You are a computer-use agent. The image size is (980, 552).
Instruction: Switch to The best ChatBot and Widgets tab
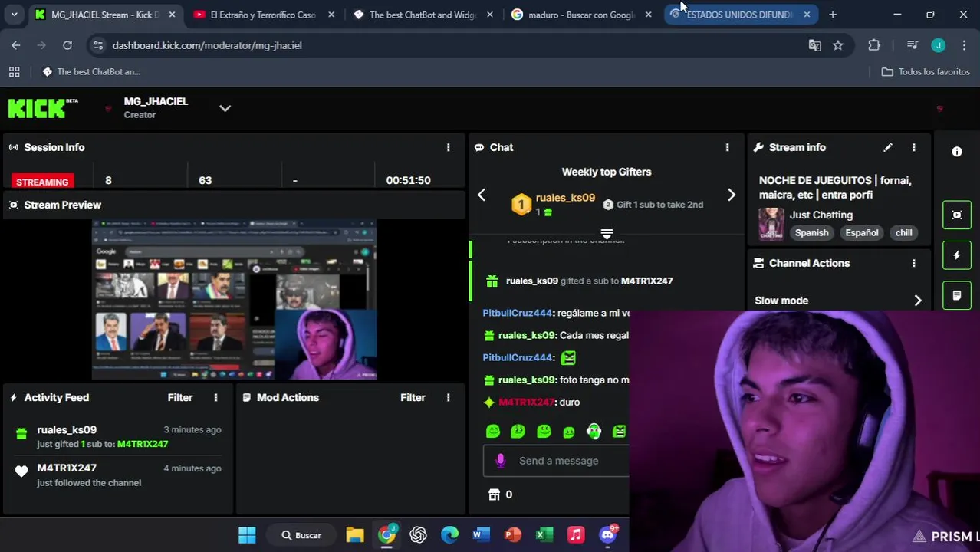coord(423,15)
